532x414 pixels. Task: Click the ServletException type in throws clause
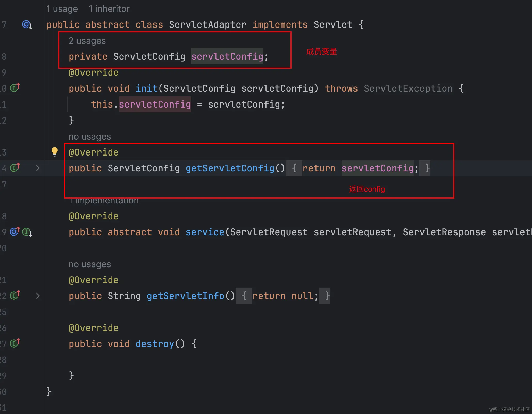(408, 89)
